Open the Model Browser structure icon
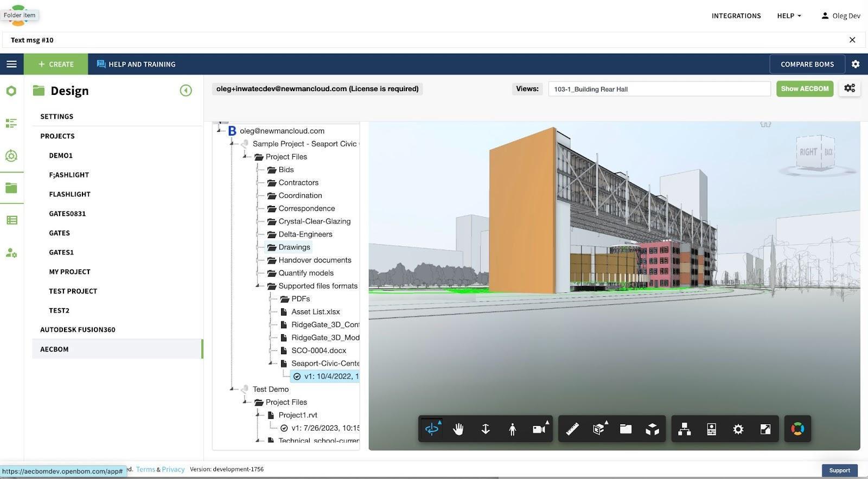Image resolution: width=868 pixels, height=479 pixels. pyautogui.click(x=685, y=429)
